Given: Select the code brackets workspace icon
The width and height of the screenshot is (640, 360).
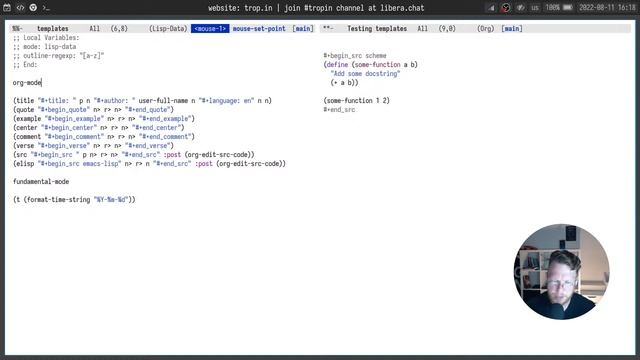Looking at the screenshot, I should (x=20, y=7).
